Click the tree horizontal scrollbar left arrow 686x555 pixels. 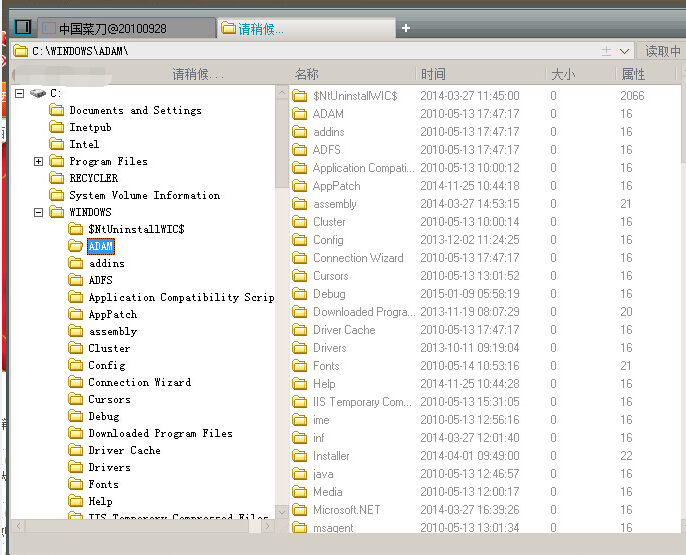pyautogui.click(x=18, y=526)
